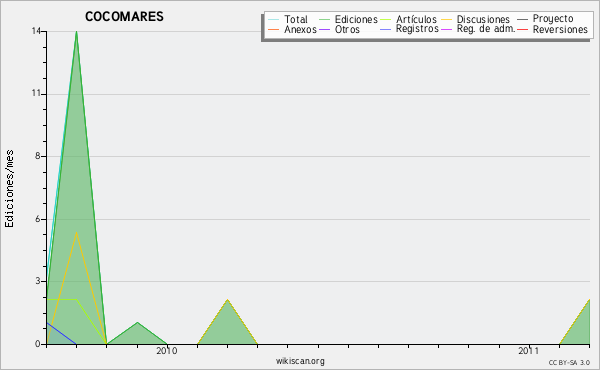Click the 6 y-axis value

pos(38,219)
